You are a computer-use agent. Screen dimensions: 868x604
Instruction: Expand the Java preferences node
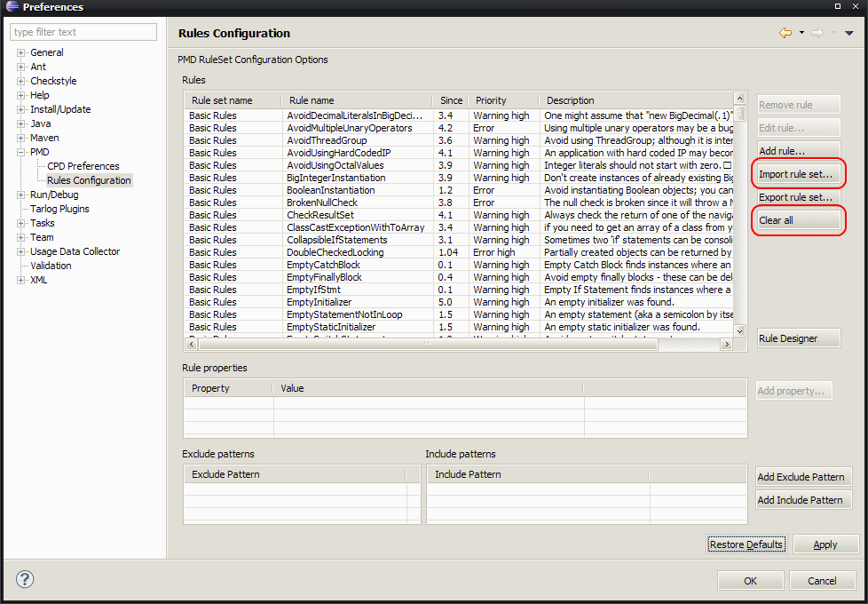point(21,123)
